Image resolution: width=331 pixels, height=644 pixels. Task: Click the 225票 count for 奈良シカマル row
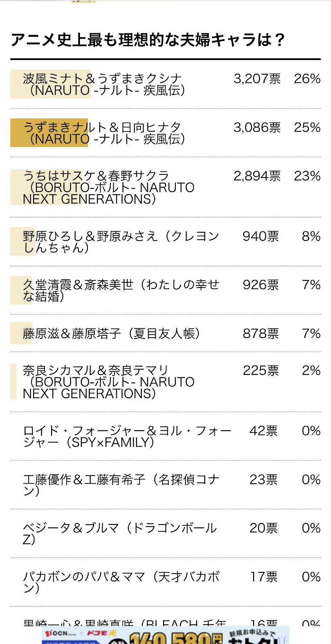coord(261,371)
